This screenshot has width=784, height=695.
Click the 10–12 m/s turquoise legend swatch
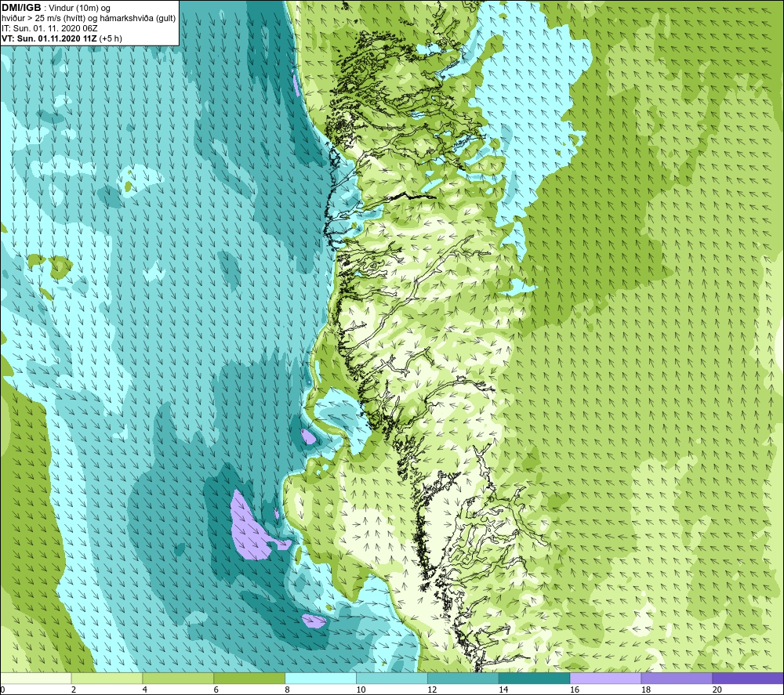click(391, 678)
